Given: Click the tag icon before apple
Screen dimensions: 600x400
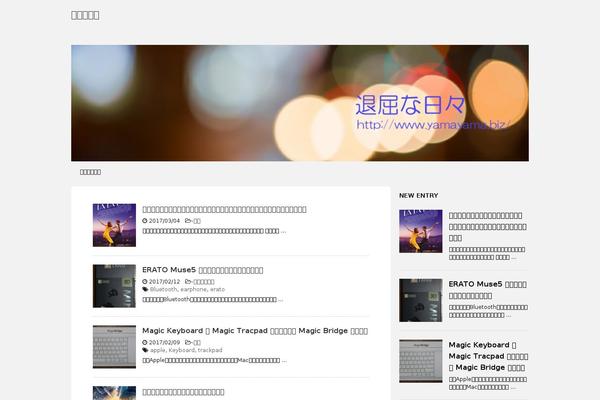Looking at the screenshot, I should click(x=145, y=350).
